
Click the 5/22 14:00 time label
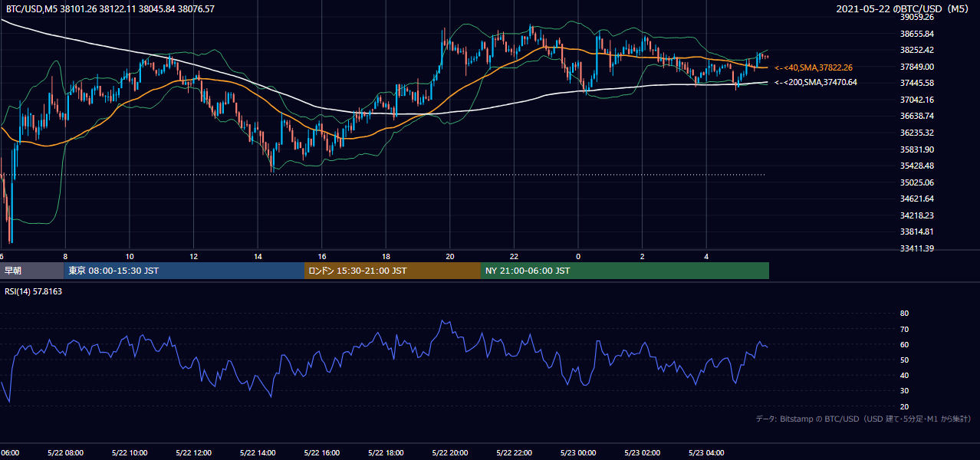(x=258, y=452)
